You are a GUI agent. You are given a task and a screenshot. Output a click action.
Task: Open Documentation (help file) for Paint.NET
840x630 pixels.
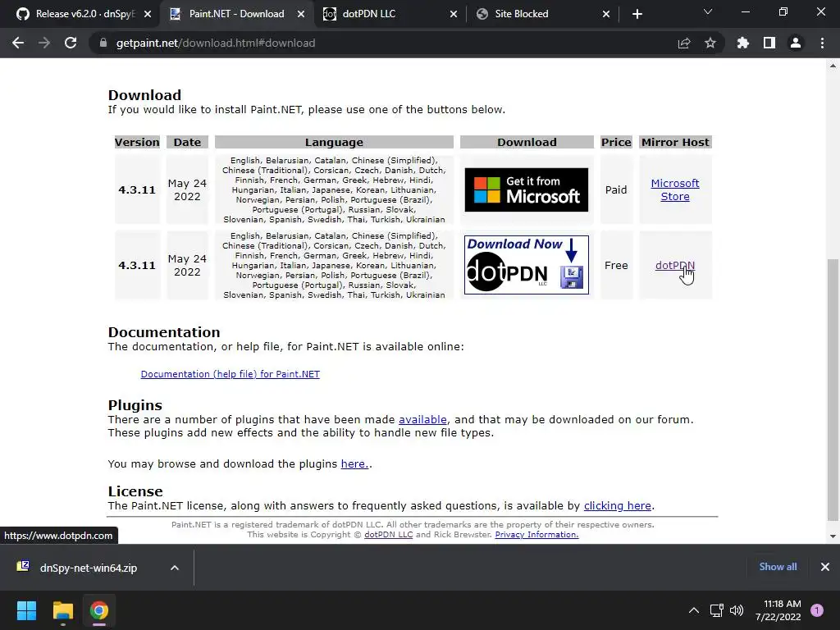click(x=230, y=374)
